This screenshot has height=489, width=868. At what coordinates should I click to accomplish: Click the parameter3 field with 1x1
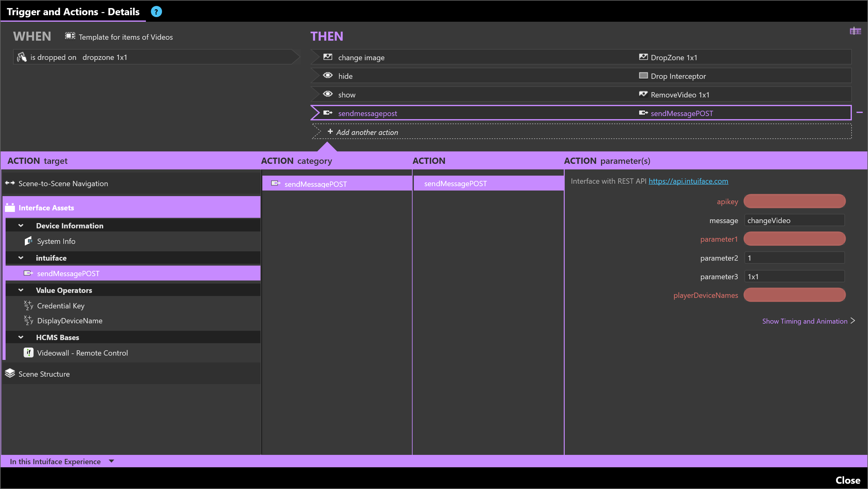pyautogui.click(x=794, y=276)
